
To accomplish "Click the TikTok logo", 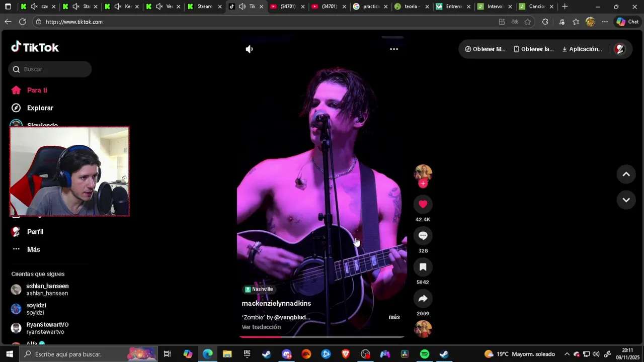I will click(35, 47).
